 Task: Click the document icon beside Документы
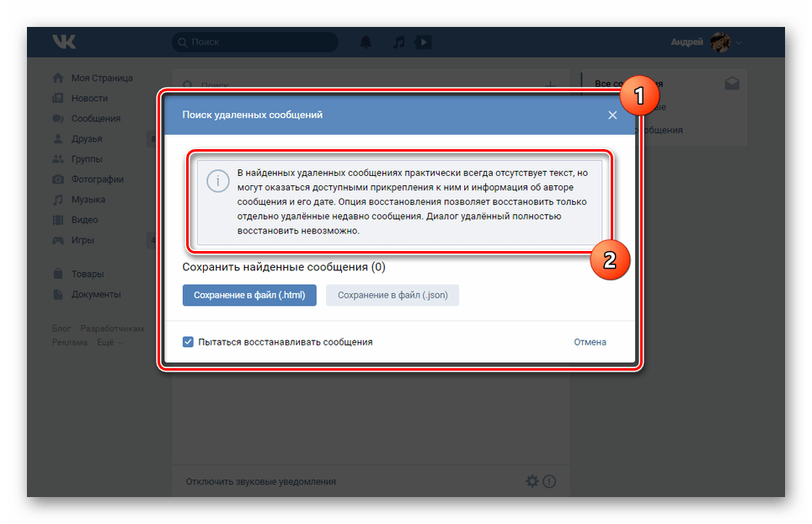58,294
